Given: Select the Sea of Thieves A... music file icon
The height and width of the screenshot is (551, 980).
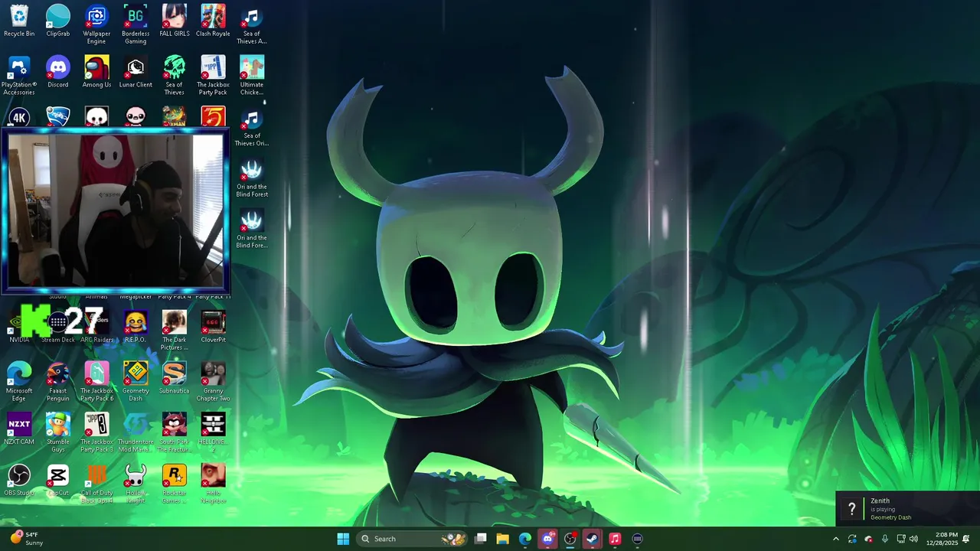Looking at the screenshot, I should [252, 24].
